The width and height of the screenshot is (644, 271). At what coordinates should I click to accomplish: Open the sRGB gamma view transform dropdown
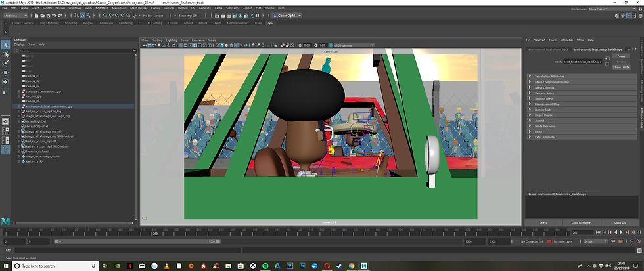[x=355, y=45]
